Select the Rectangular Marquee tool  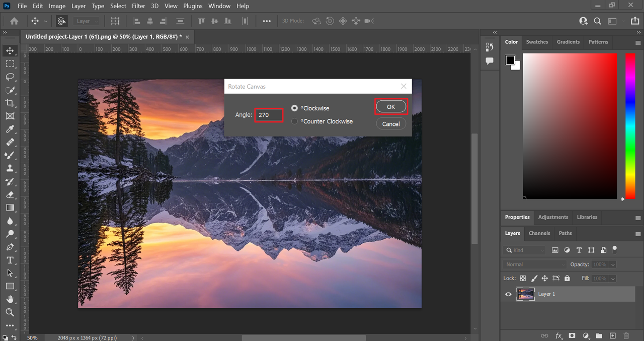[x=10, y=64]
